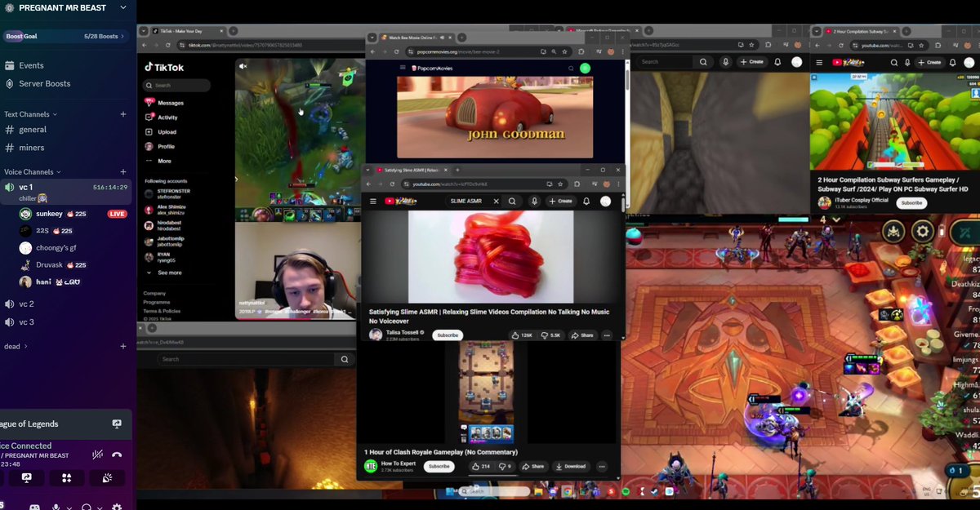Open the Boost Goal progress bar
Image resolution: width=980 pixels, height=510 pixels.
[x=65, y=36]
